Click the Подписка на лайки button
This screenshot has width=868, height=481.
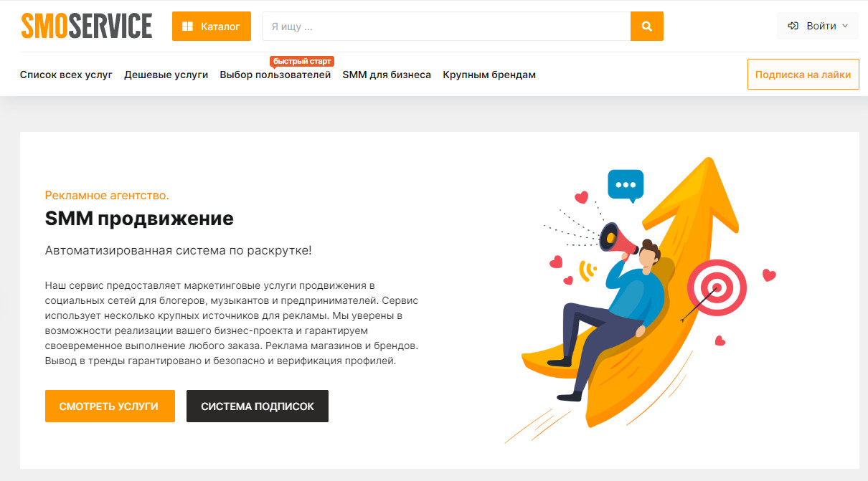(x=803, y=75)
